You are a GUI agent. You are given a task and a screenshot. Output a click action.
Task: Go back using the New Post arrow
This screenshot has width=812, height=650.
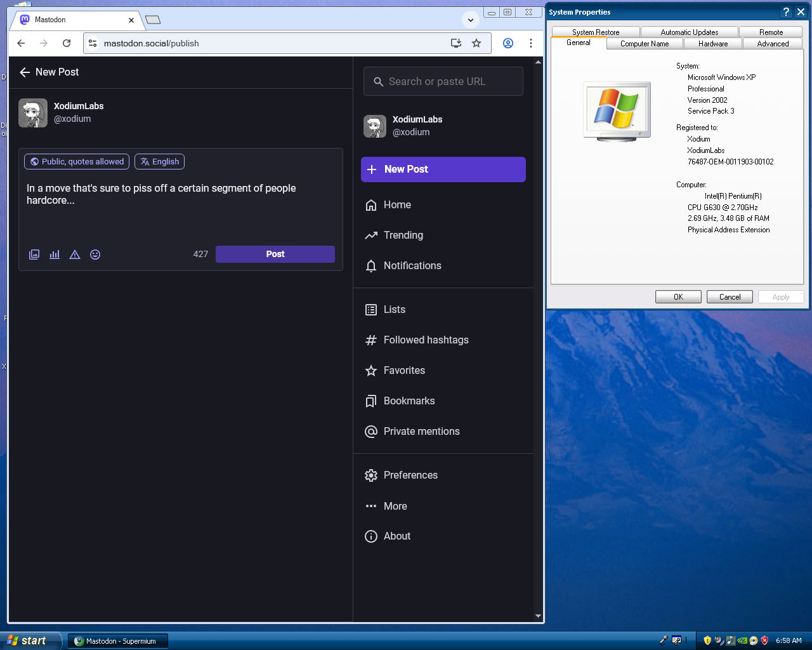pyautogui.click(x=25, y=72)
